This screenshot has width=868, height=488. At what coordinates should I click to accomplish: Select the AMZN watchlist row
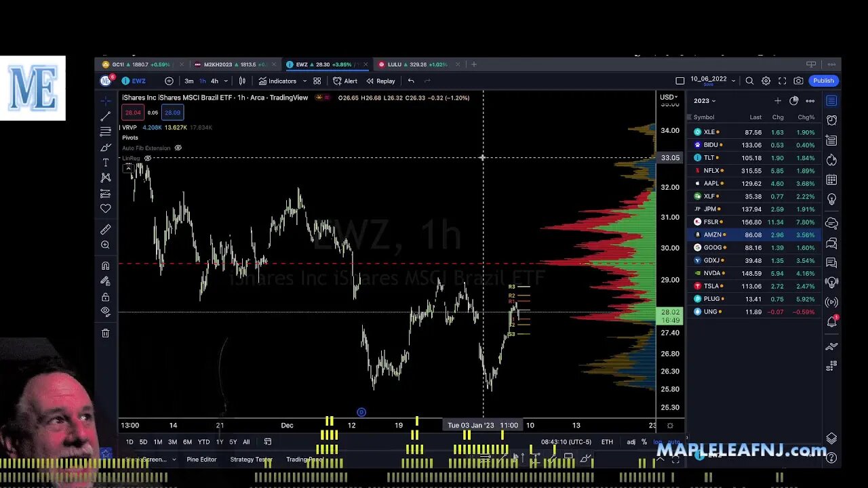coord(755,235)
